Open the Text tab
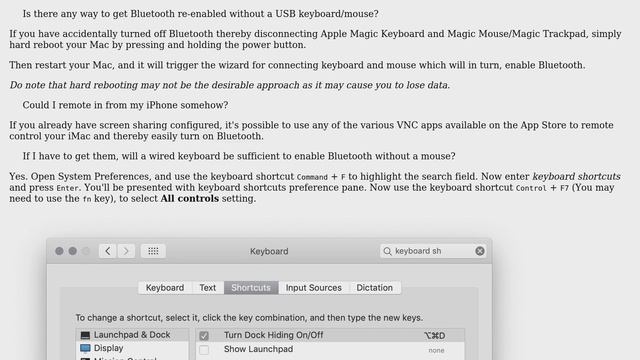Screen dimensions: 640x360 click(208, 288)
